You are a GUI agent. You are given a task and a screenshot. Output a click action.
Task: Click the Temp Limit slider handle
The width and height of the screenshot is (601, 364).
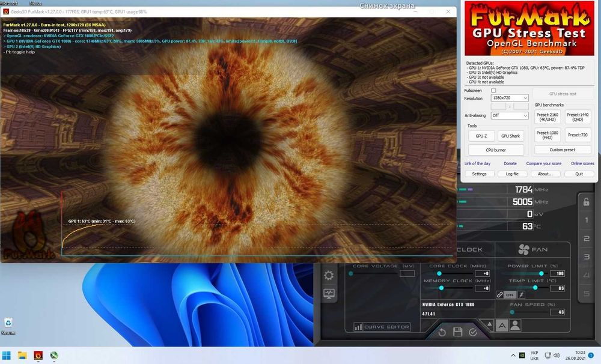535,288
